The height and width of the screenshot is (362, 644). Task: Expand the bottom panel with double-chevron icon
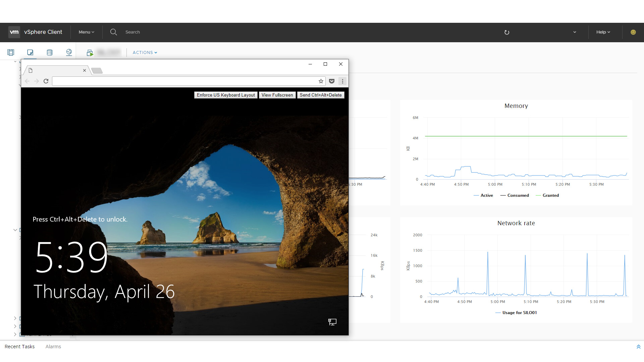tap(638, 347)
